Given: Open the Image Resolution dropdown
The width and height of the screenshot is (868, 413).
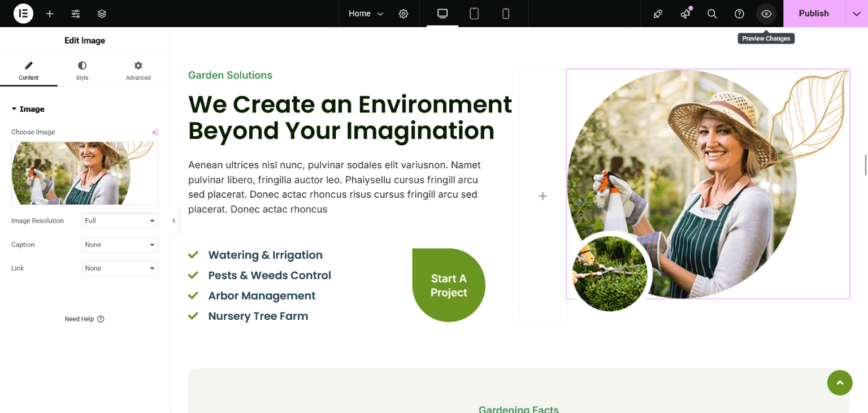Looking at the screenshot, I should (x=120, y=221).
